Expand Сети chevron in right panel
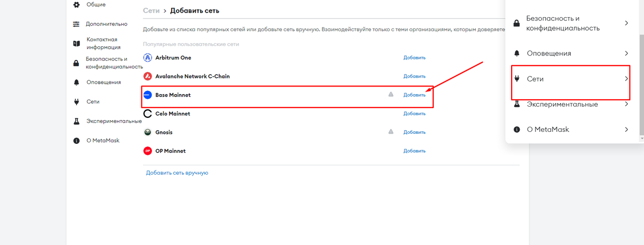Viewport: 644px width, 245px height. pos(626,79)
